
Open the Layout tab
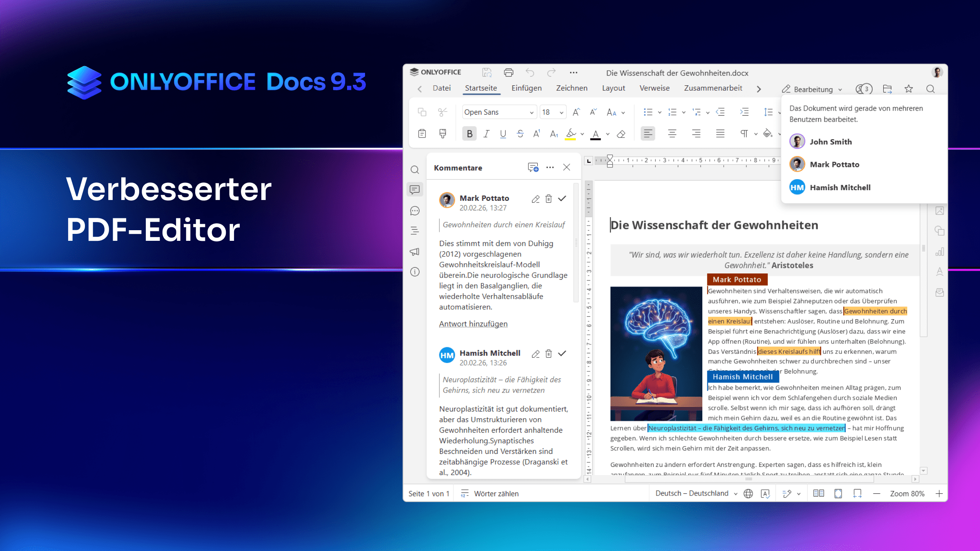click(x=613, y=88)
